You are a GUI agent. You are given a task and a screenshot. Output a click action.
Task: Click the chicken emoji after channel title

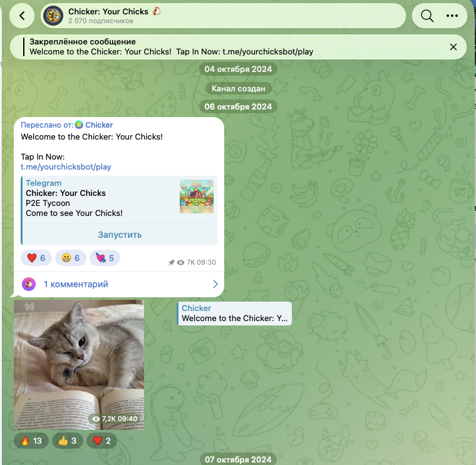coord(157,11)
